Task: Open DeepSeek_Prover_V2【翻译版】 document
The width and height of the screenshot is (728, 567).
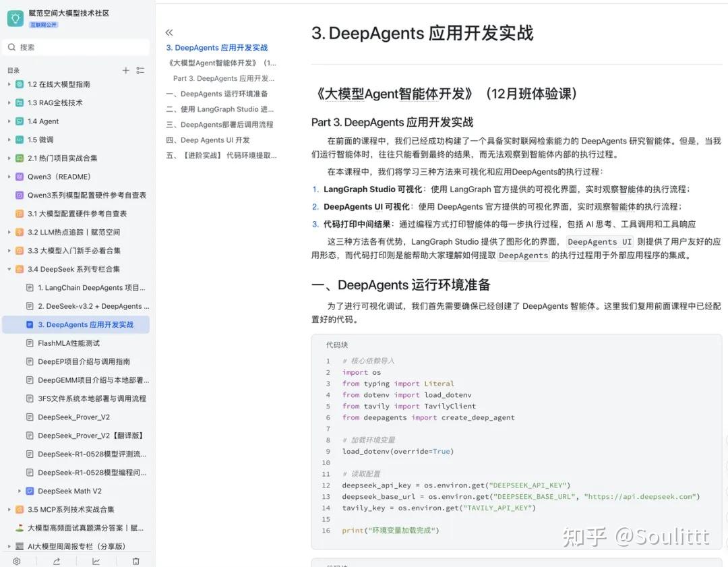Action: (x=90, y=436)
